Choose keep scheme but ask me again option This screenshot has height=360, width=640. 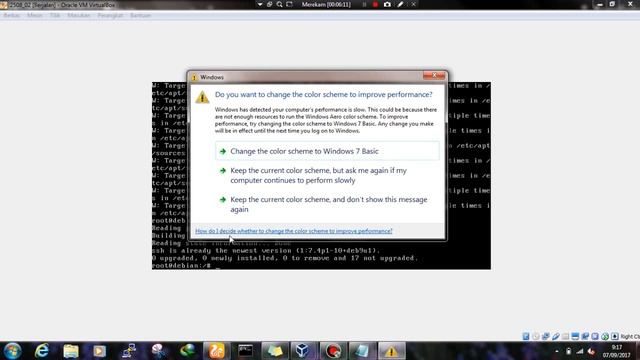click(327, 176)
